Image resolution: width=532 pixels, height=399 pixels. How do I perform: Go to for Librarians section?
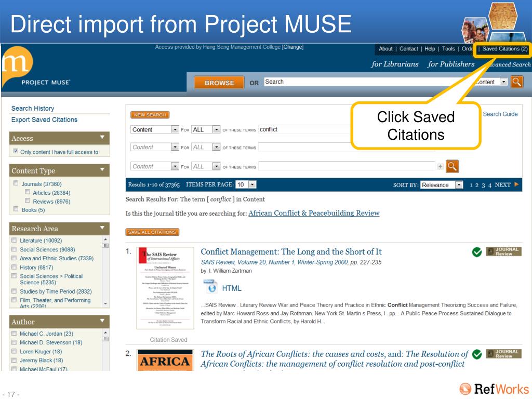(395, 64)
